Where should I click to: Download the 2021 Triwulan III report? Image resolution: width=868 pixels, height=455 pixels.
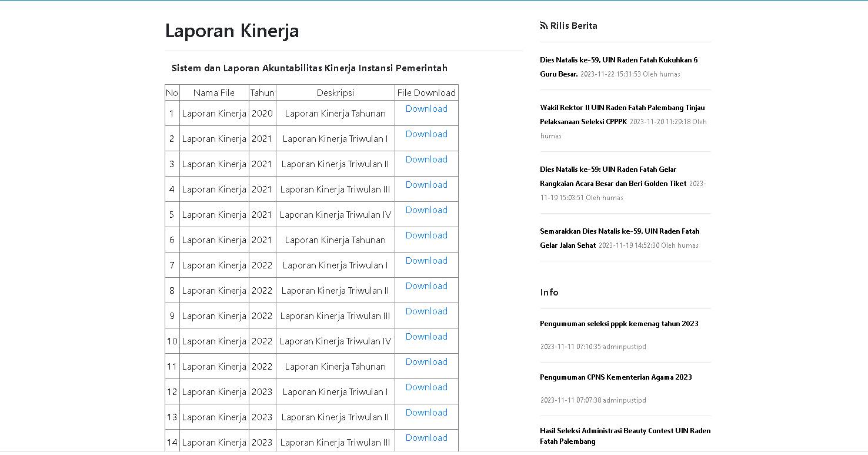(x=426, y=185)
